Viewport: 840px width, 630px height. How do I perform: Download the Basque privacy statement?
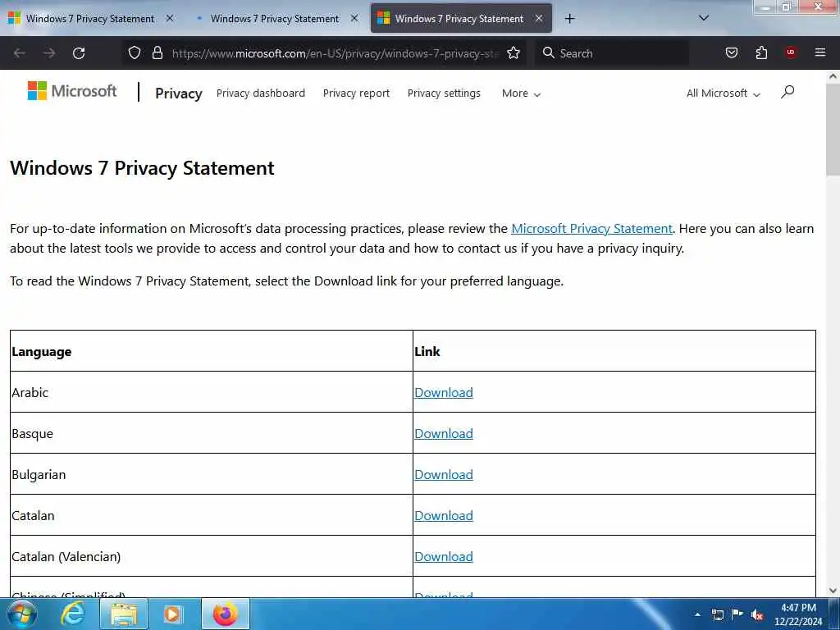(444, 433)
